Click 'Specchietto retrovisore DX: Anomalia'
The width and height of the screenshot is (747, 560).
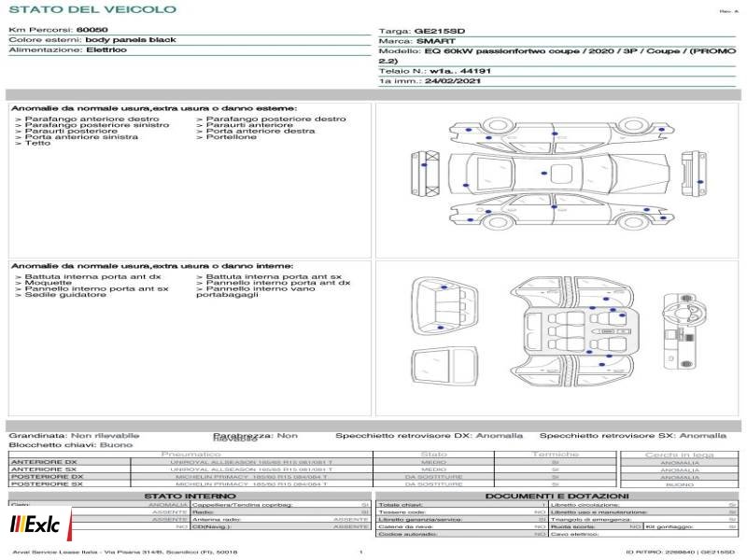(429, 436)
